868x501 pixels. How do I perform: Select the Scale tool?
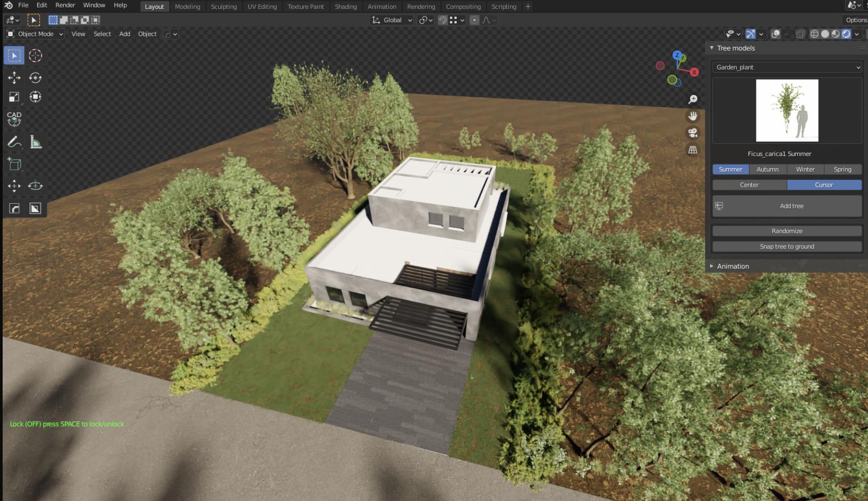(14, 97)
